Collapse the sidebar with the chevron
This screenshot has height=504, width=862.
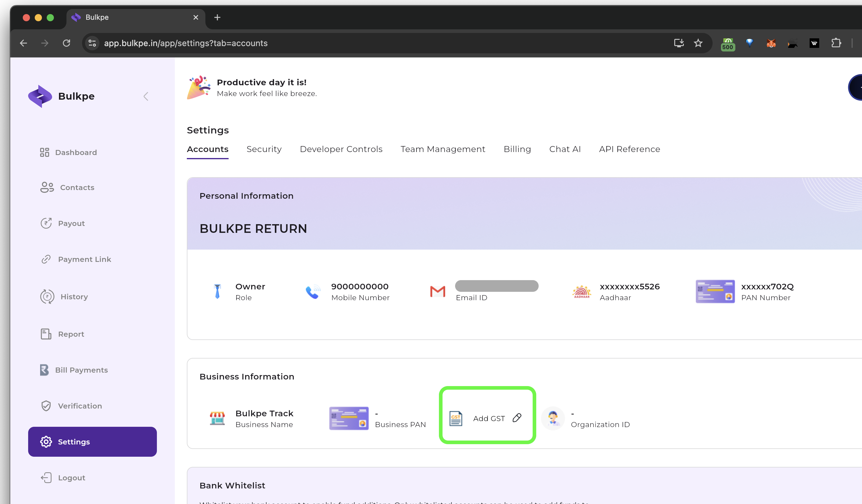[x=146, y=96]
